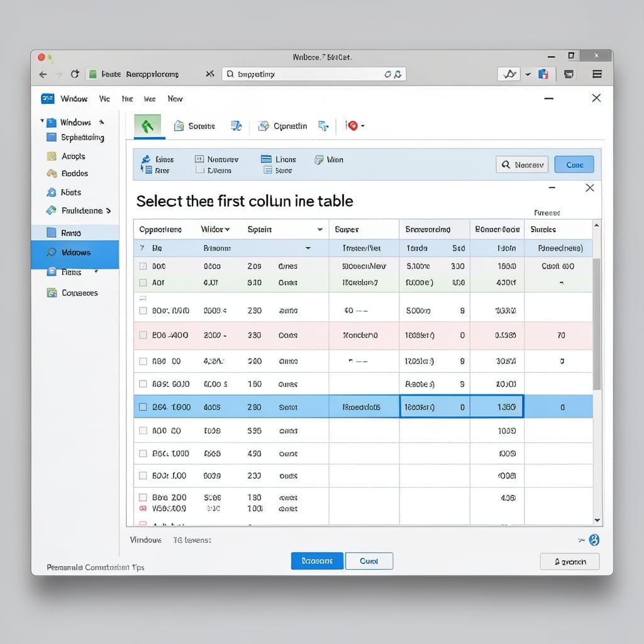Toggle the checkbox for row 60O: 09(0
Viewport: 644px width, 644px height.
[x=143, y=311]
